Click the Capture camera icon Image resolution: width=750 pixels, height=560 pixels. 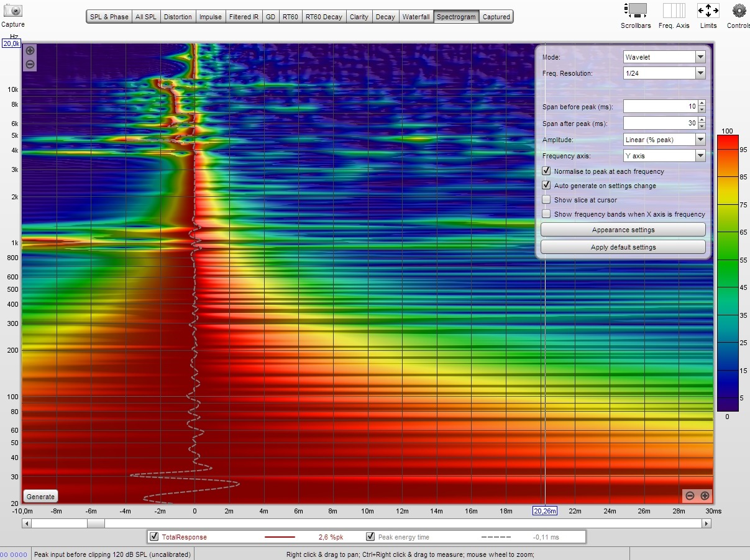[13, 11]
